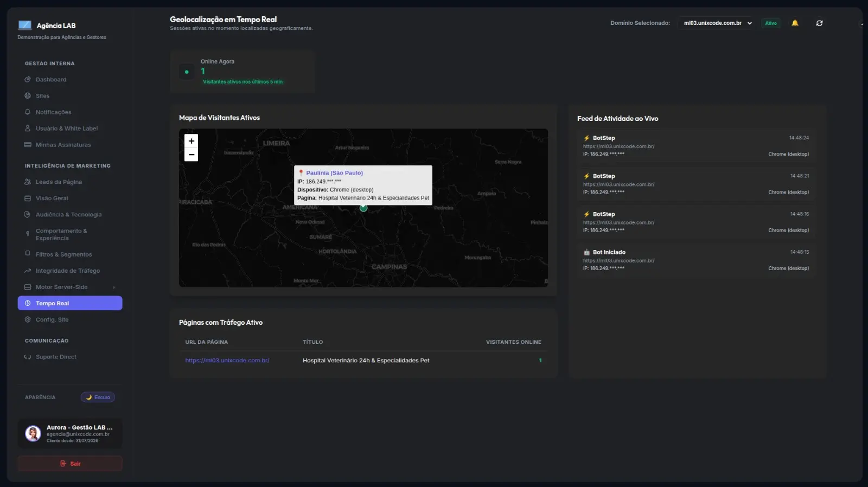Toggle the Escuro appearance theme switch
This screenshot has width=868, height=487.
(98, 397)
